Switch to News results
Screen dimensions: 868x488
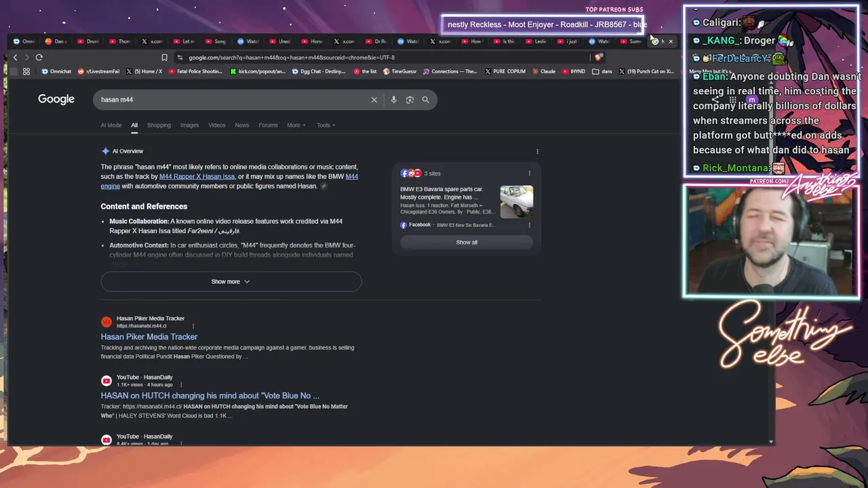(x=242, y=125)
